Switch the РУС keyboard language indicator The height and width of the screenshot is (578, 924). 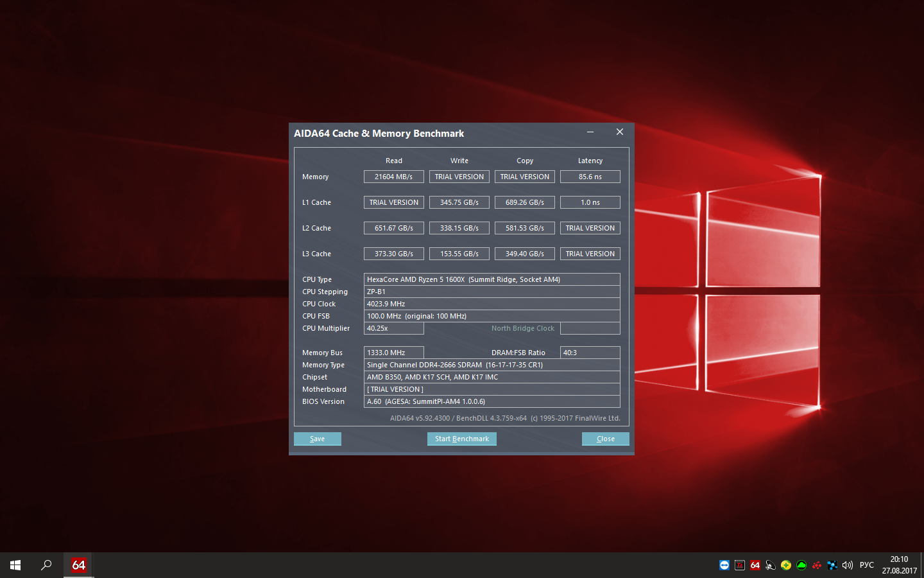867,565
